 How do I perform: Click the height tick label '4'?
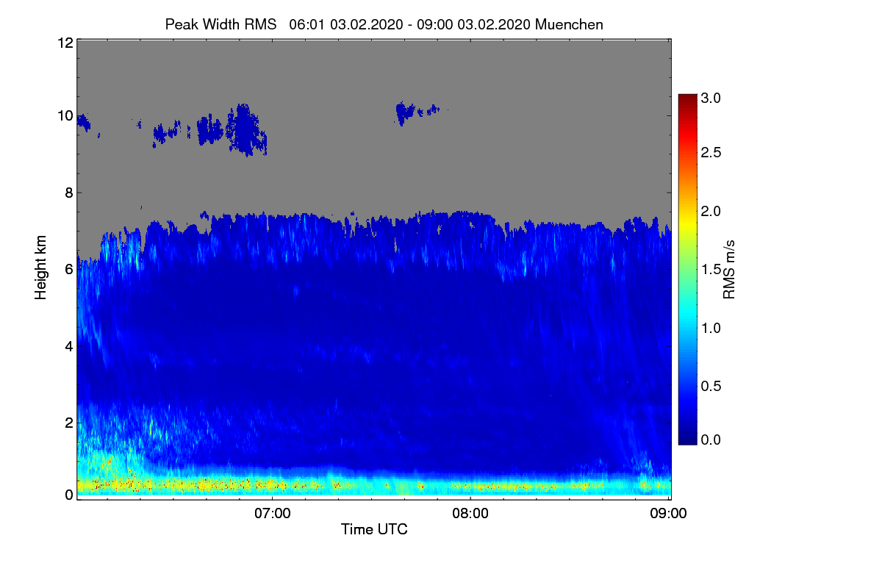(68, 345)
